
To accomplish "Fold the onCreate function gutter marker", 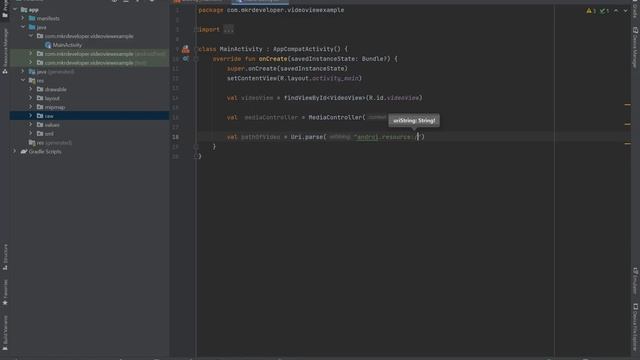I will tap(196, 59).
